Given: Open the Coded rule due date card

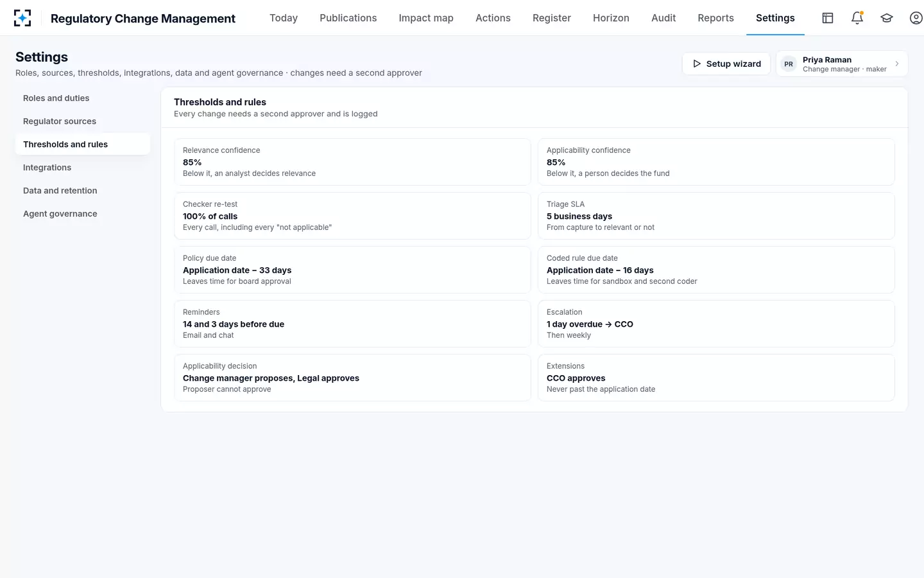Looking at the screenshot, I should [716, 270].
